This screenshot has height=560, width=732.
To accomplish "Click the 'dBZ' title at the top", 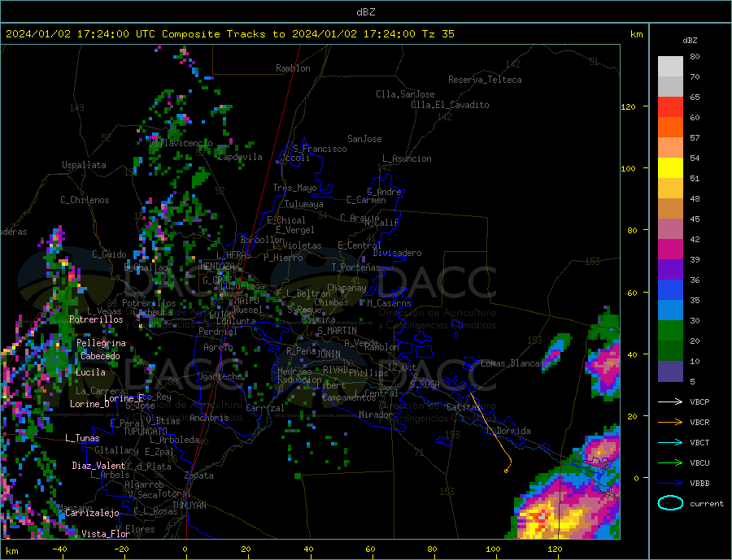I will pos(365,12).
